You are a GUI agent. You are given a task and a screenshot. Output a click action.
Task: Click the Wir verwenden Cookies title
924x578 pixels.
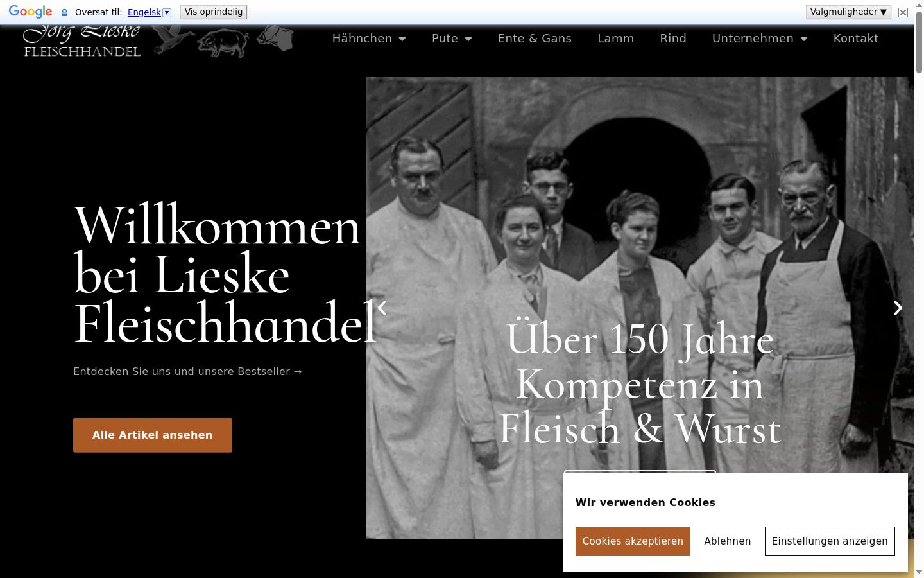point(646,502)
